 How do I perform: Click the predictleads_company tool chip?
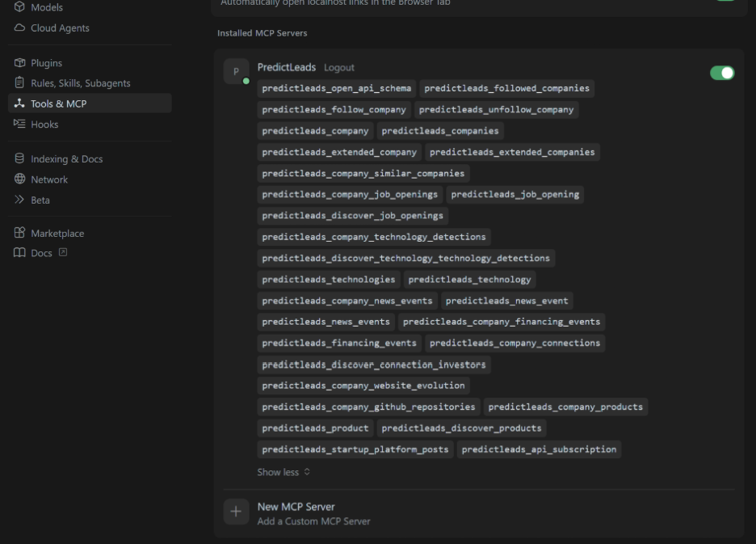point(315,131)
